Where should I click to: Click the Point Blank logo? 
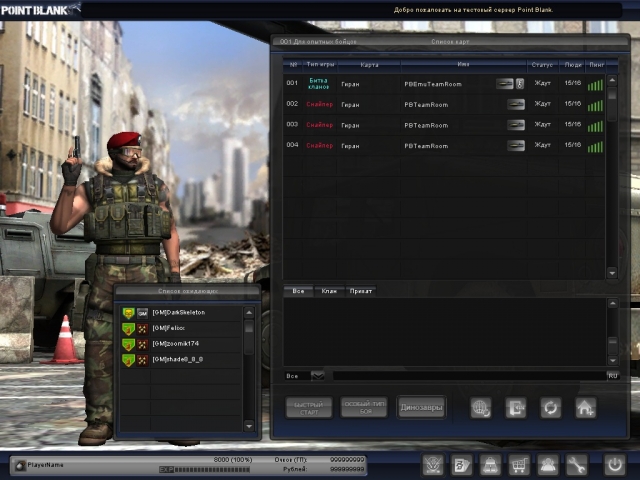(40, 10)
